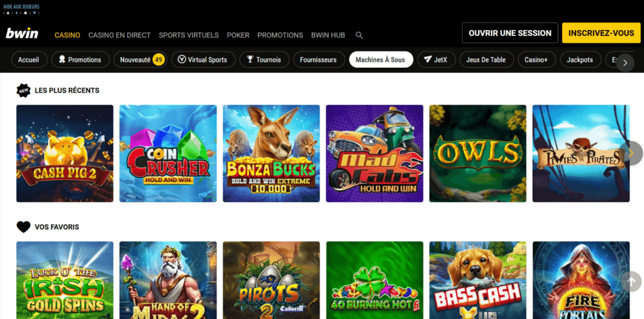Screen dimensions: 644x319
Task: Open the Cash Pig 2 game
Action: click(x=65, y=154)
